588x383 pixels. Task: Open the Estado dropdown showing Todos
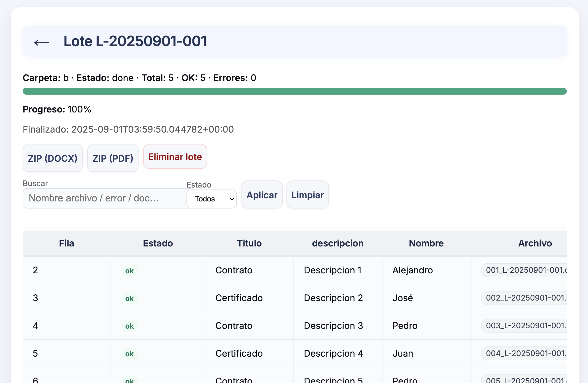click(x=212, y=199)
